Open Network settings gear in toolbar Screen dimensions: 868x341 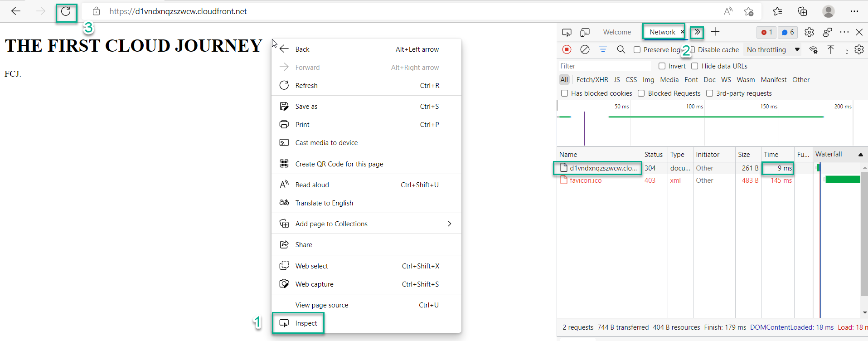pyautogui.click(x=859, y=49)
